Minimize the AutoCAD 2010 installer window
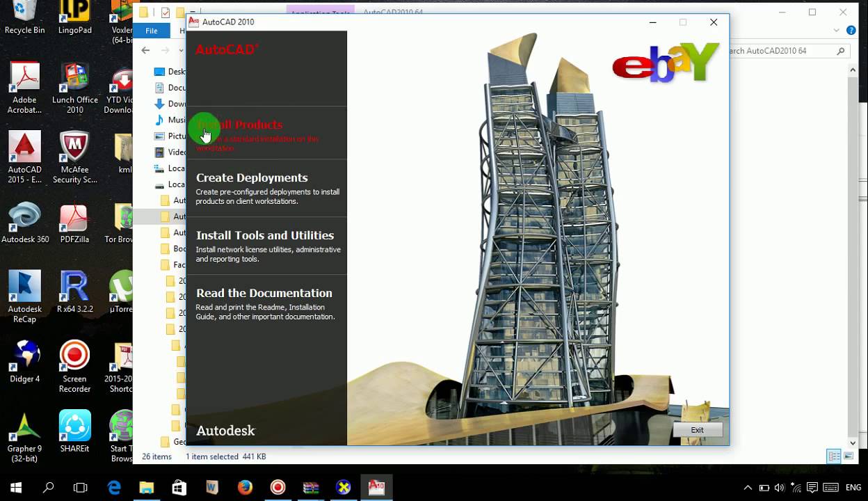This screenshot has height=501, width=868. [x=652, y=22]
